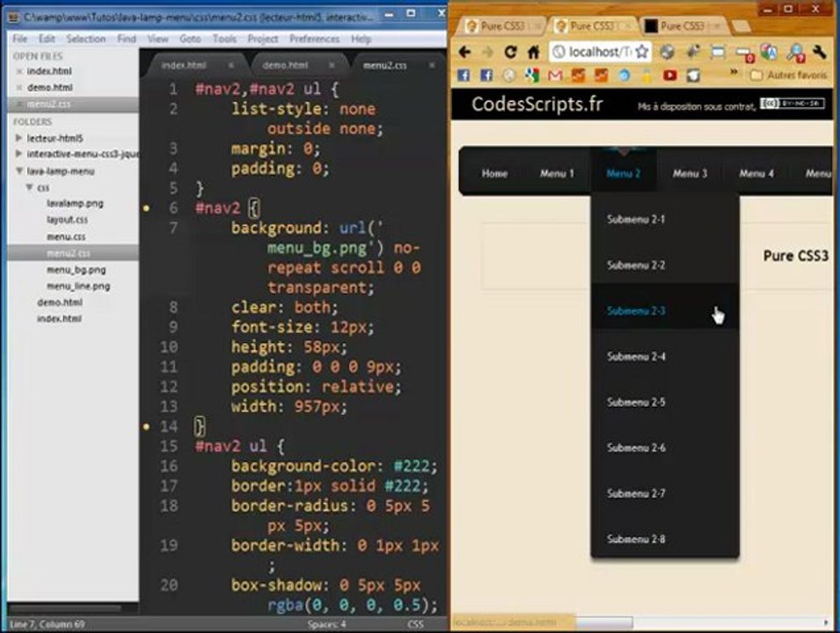
Task: Open menu.css in the sidebar
Action: [66, 236]
